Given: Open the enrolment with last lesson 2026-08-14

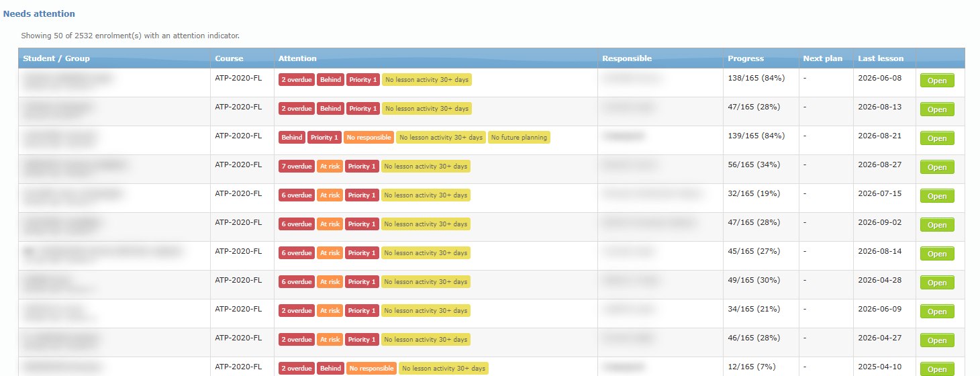Looking at the screenshot, I should click(x=937, y=254).
